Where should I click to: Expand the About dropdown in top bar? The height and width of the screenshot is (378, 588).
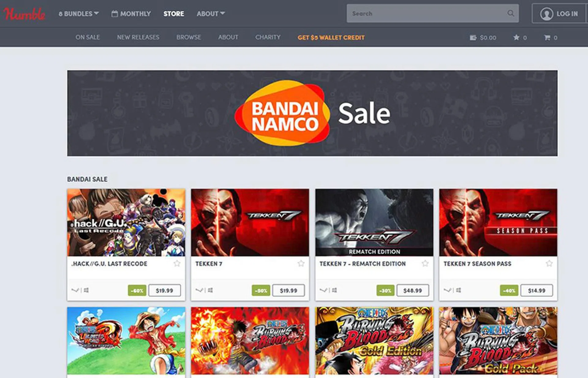[x=211, y=14]
